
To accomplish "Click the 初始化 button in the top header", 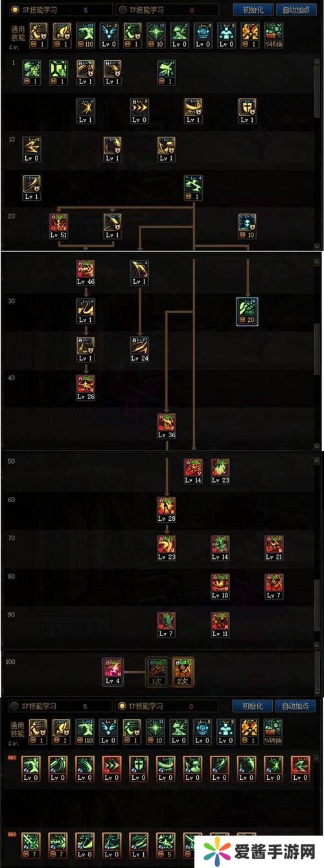I will 253,10.
